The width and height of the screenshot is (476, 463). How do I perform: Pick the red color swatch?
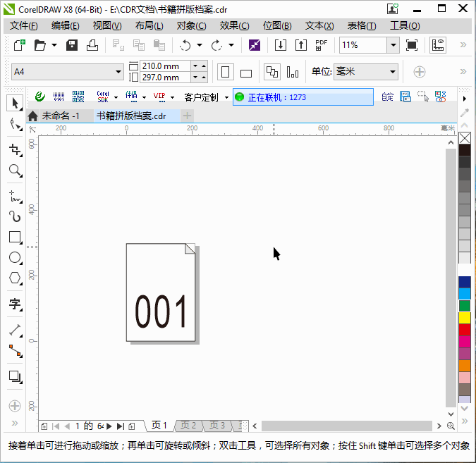click(x=465, y=330)
